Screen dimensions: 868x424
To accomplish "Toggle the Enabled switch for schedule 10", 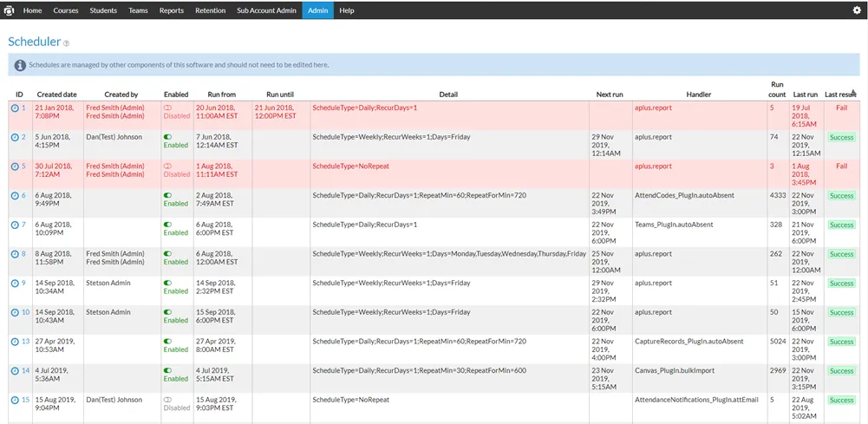I will coord(167,312).
